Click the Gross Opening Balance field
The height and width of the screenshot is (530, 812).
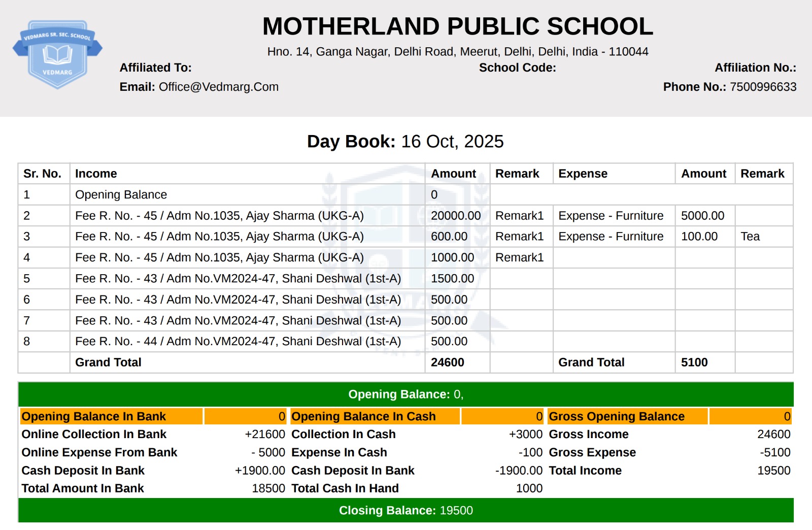[617, 416]
